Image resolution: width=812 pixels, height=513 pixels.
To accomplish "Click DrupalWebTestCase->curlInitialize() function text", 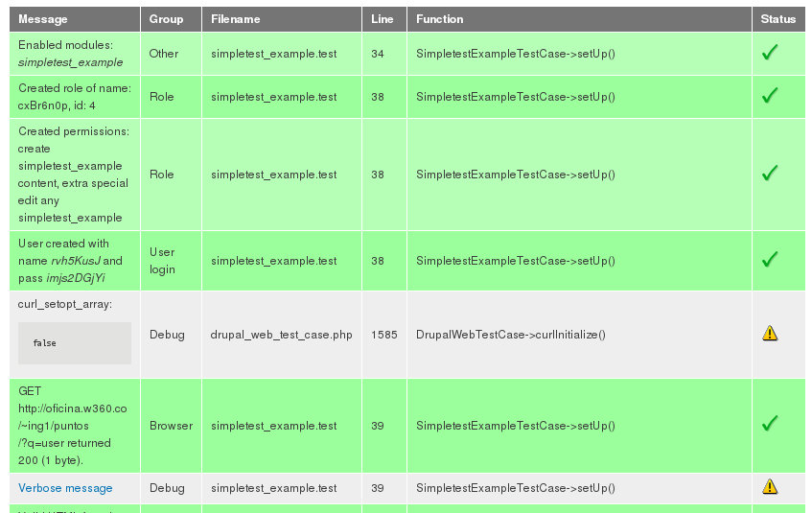I will pyautogui.click(x=510, y=335).
